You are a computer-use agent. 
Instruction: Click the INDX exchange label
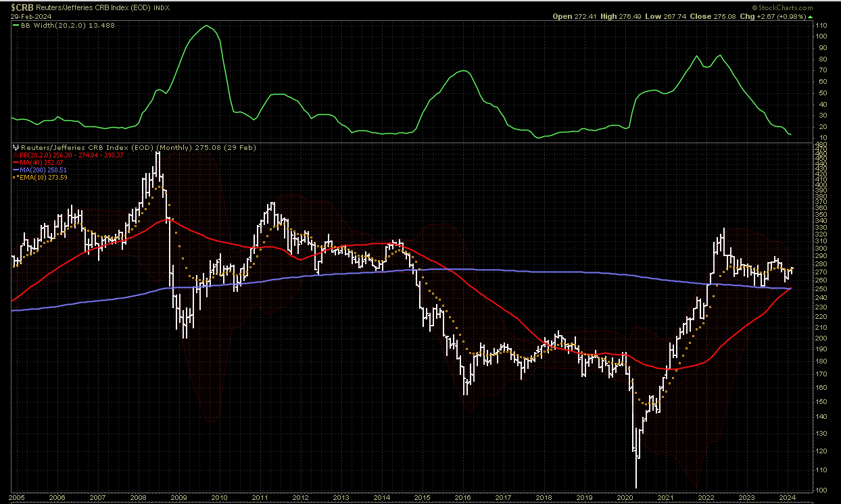[x=162, y=8]
